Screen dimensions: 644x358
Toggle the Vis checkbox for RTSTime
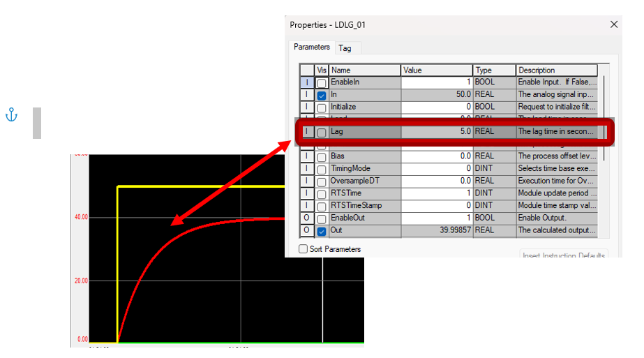click(322, 194)
